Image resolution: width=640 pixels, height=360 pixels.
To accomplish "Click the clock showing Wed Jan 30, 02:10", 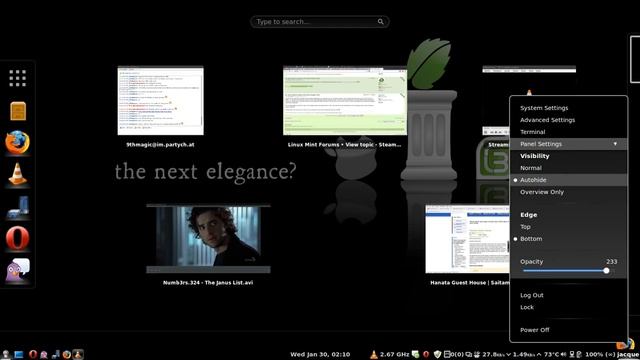I will click(320, 355).
